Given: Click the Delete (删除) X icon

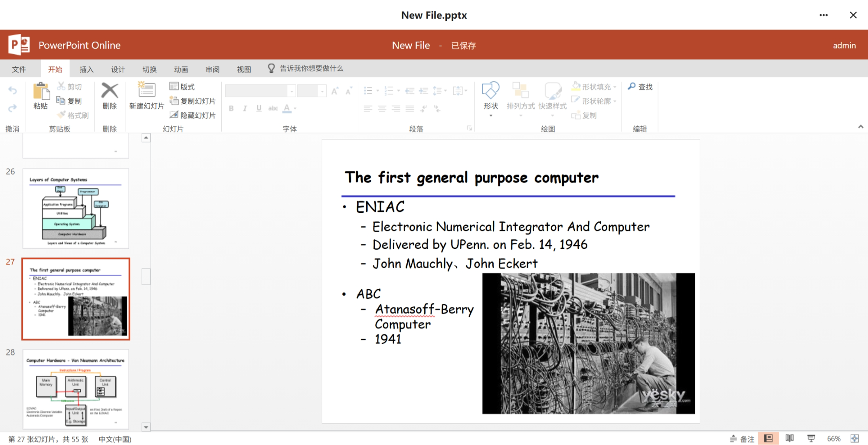Looking at the screenshot, I should 109,90.
